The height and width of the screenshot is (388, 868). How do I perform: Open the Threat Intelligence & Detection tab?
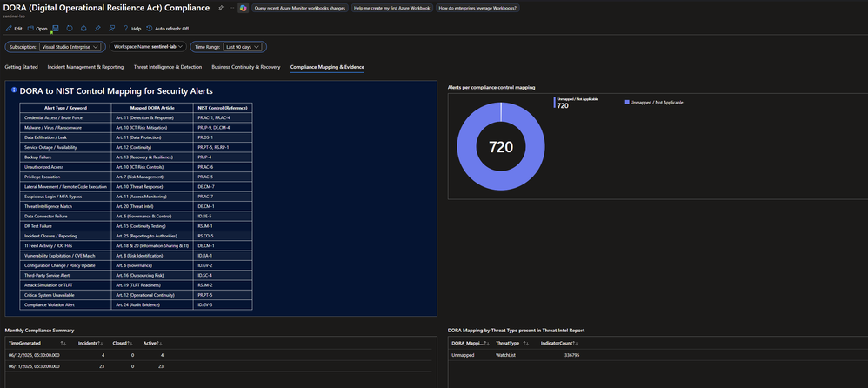point(168,67)
